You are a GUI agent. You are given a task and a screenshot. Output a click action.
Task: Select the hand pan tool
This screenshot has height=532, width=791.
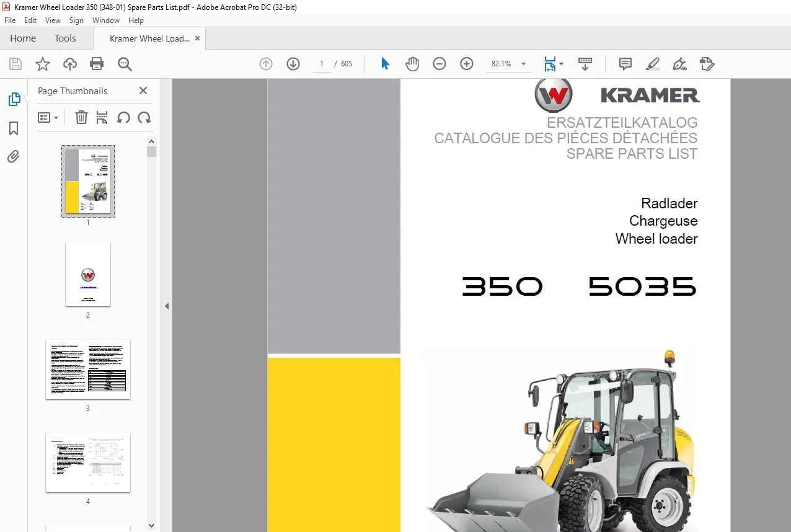click(412, 64)
